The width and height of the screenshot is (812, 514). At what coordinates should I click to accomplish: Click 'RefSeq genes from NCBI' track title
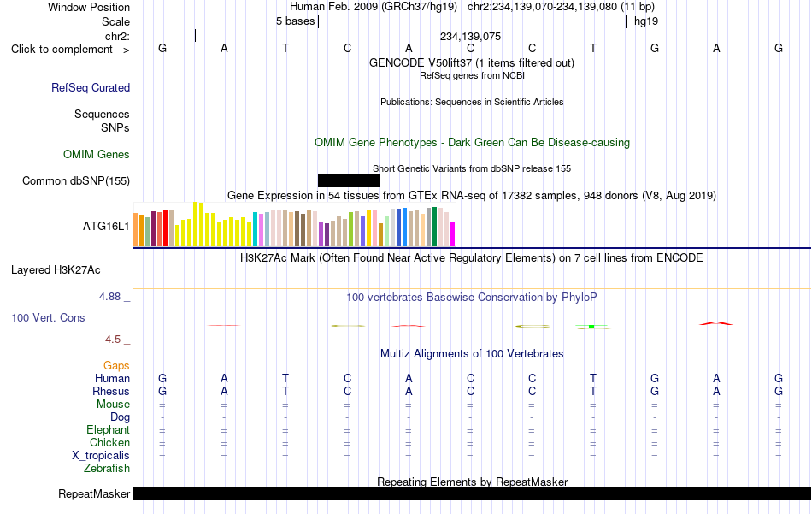(x=472, y=75)
